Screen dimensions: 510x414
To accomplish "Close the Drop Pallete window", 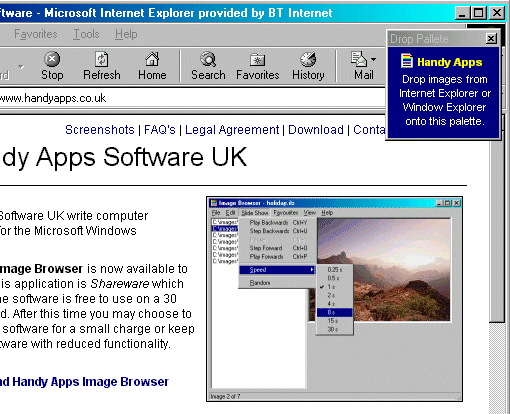I will [x=491, y=39].
